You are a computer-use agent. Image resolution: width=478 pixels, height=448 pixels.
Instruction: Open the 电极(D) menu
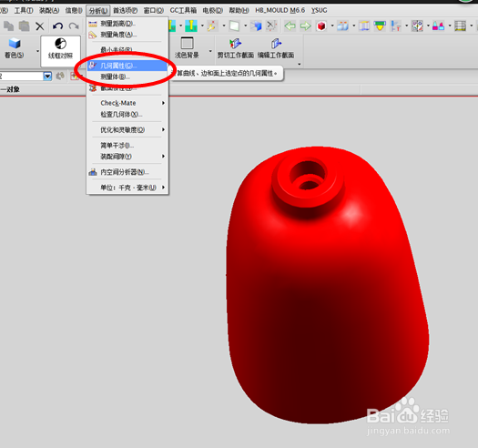pyautogui.click(x=213, y=10)
